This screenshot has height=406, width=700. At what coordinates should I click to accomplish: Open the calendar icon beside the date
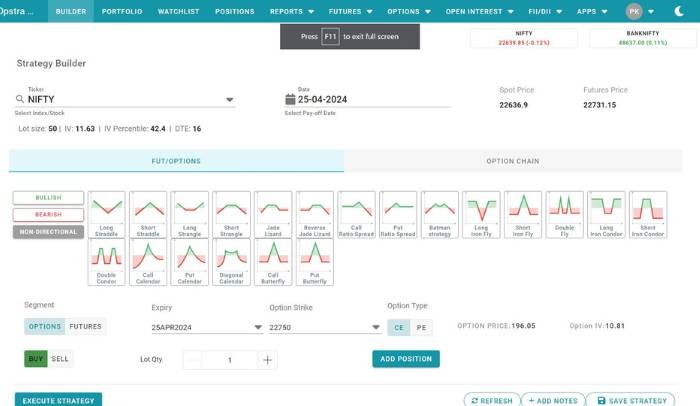pyautogui.click(x=291, y=99)
